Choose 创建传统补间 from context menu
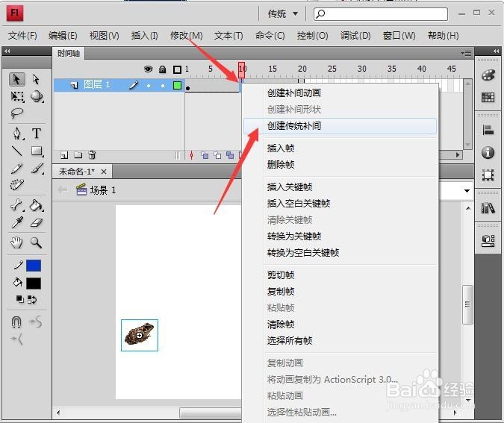Screen dimensions: 504x423 pyautogui.click(x=340, y=126)
